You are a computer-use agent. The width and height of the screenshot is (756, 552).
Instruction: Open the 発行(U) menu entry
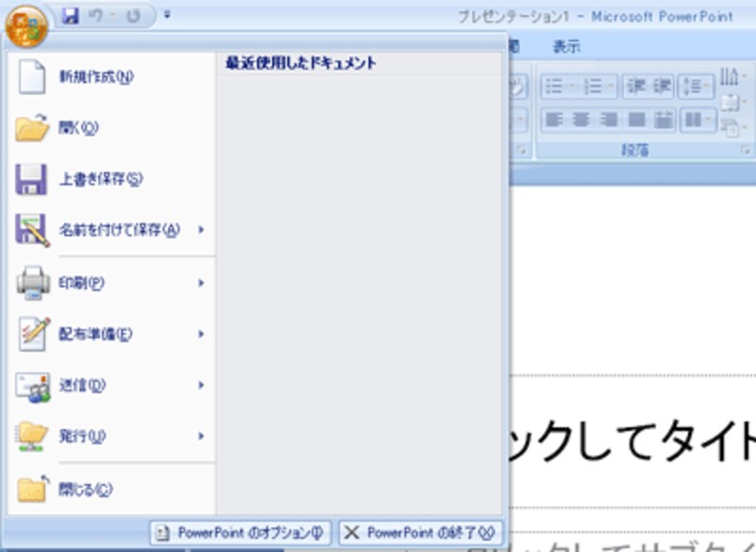(112, 437)
